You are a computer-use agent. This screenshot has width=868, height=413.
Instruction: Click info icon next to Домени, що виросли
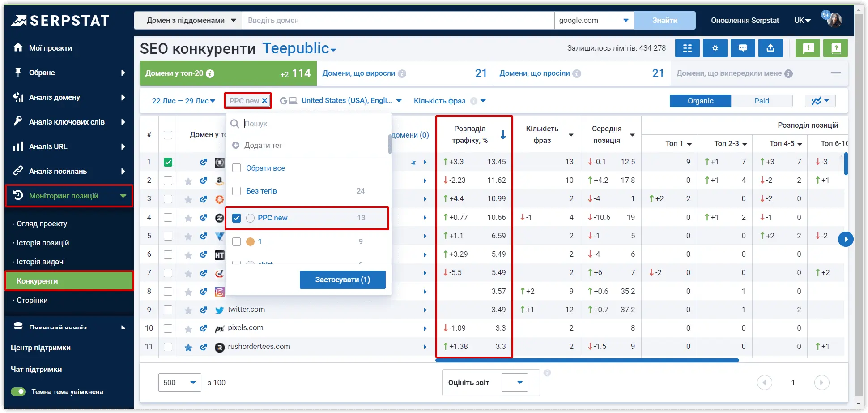(402, 73)
